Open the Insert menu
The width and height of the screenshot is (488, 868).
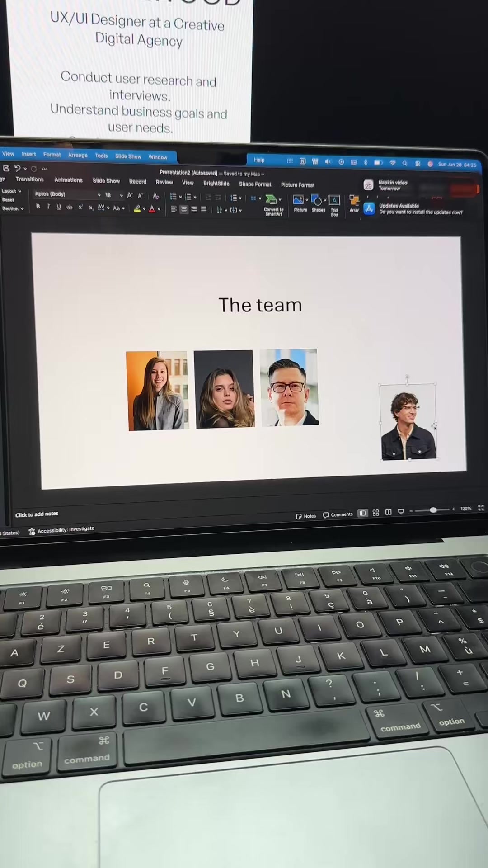click(29, 154)
